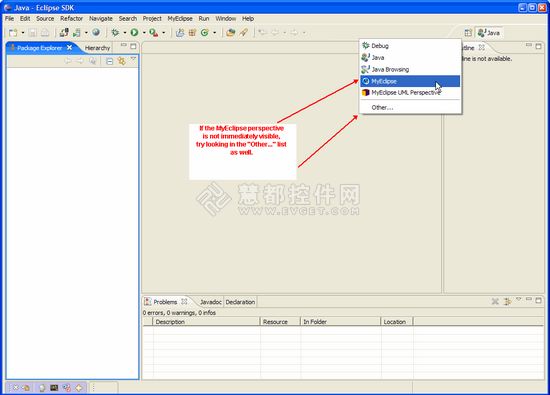Sort problems by Description column header
The height and width of the screenshot is (395, 550).
coord(206,322)
